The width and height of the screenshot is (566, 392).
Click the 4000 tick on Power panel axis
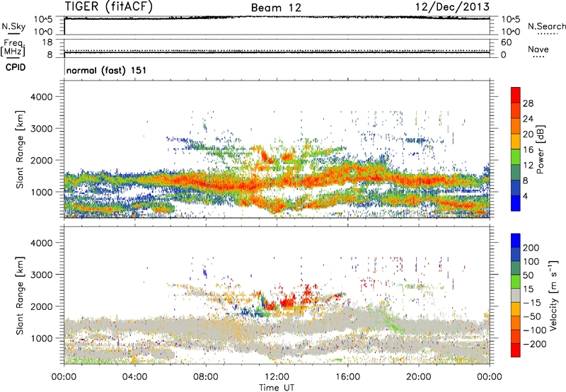(42, 97)
